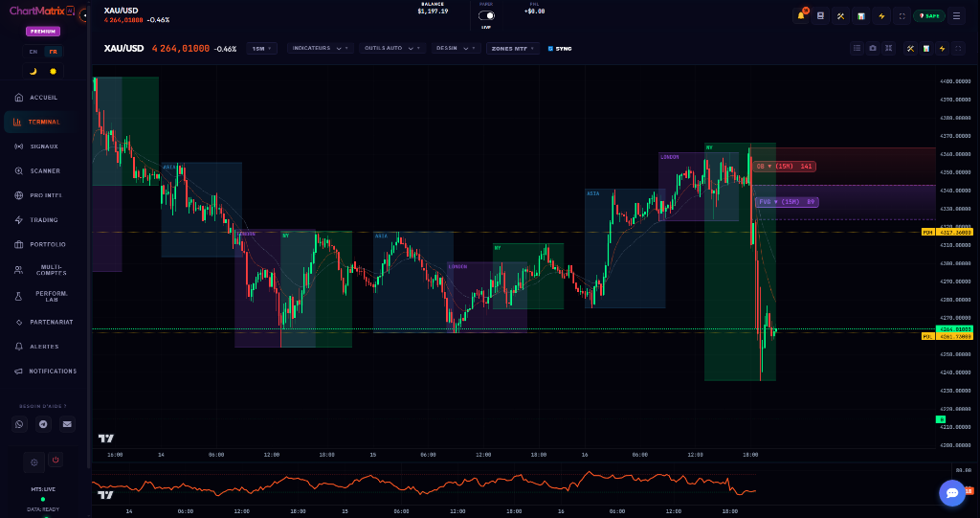Open the hammer-and-wrench tools icon in the header

click(x=840, y=15)
